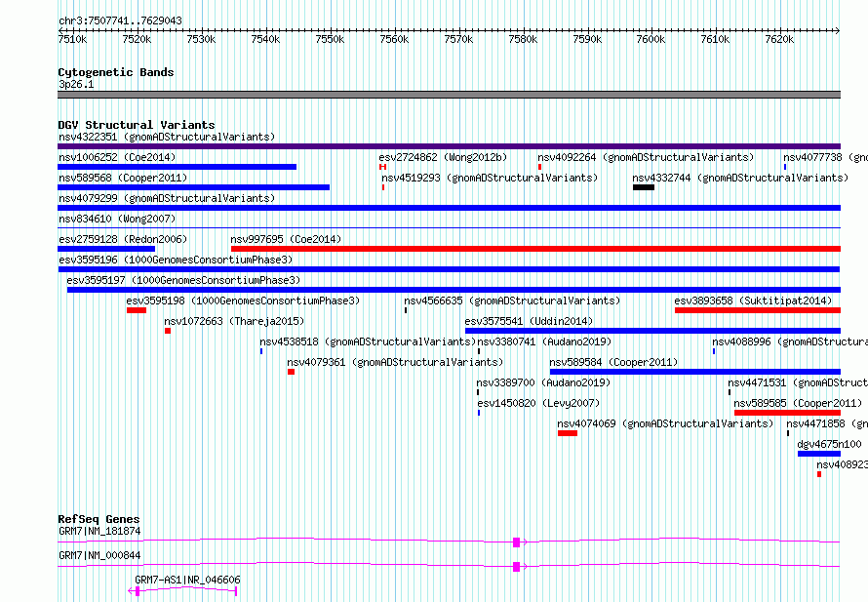Open nsv589584 (Cooper2011) variant label
The width and height of the screenshot is (868, 602).
[613, 362]
